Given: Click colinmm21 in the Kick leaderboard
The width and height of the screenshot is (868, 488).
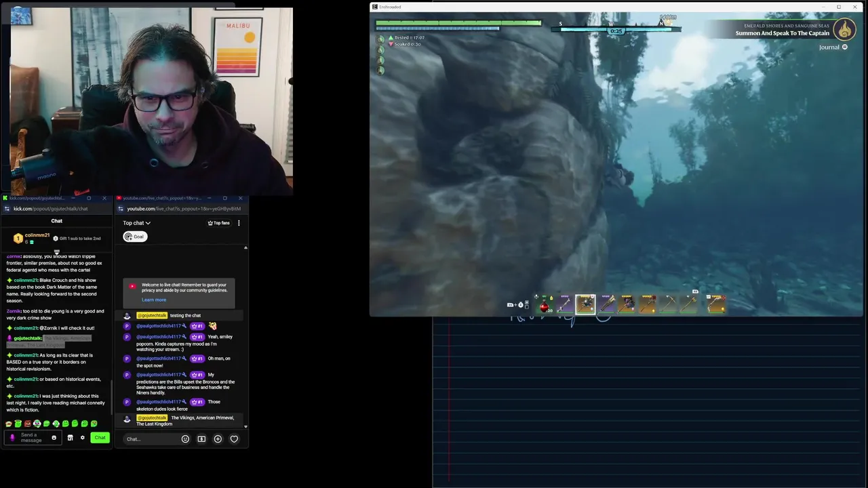Looking at the screenshot, I should 37,235.
